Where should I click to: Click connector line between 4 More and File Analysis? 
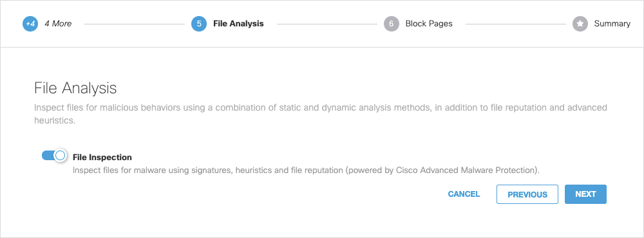tap(135, 24)
